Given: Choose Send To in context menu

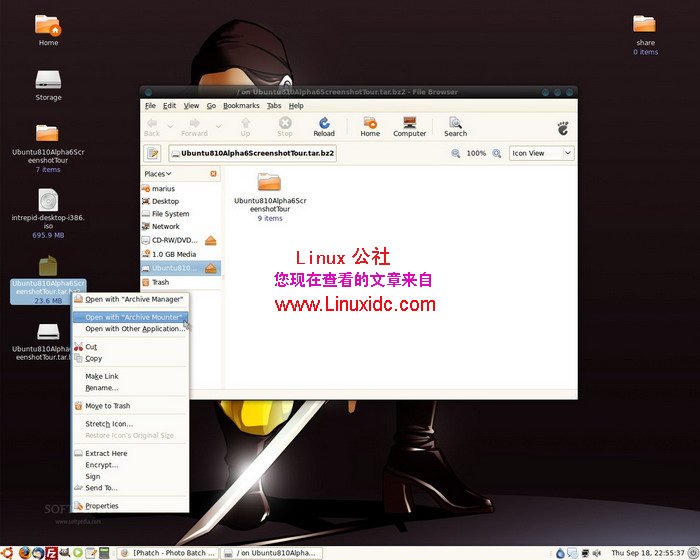Looking at the screenshot, I should pos(130,488).
